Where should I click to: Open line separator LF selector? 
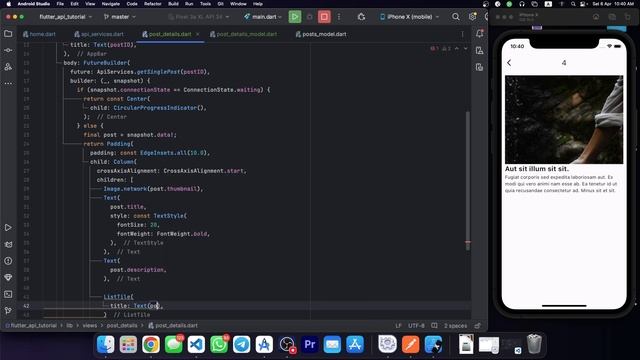pyautogui.click(x=398, y=325)
